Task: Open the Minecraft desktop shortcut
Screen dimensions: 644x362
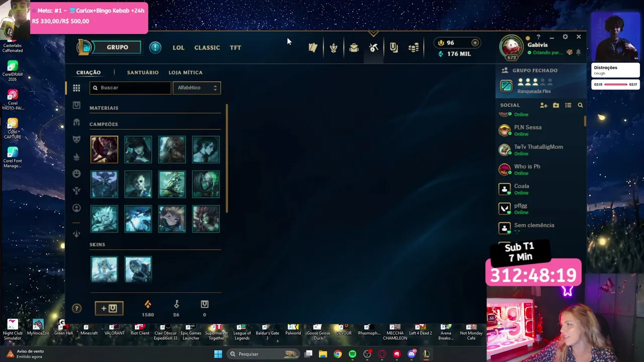Action: click(89, 329)
